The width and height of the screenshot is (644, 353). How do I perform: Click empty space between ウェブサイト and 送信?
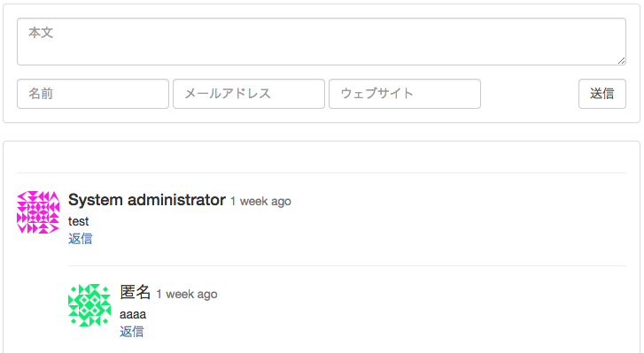tap(530, 94)
